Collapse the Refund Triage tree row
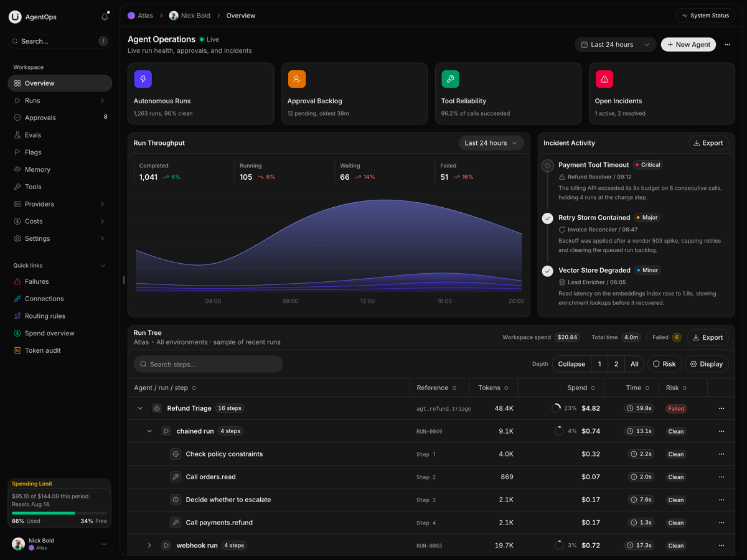The width and height of the screenshot is (747, 560). tap(140, 408)
